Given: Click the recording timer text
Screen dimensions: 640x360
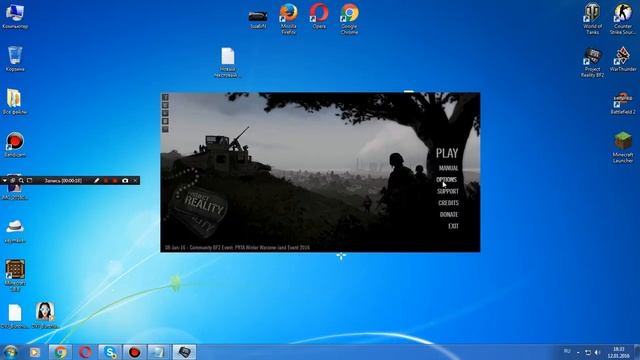Looking at the screenshot, I should [63, 180].
